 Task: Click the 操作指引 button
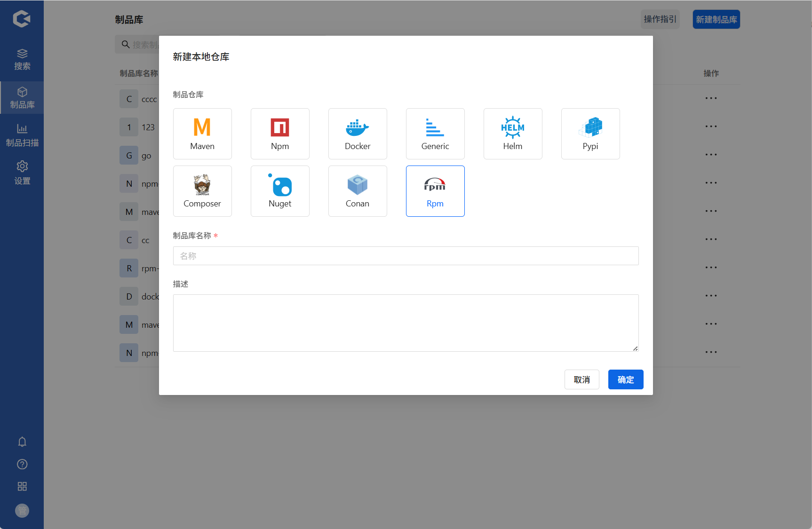(660, 19)
